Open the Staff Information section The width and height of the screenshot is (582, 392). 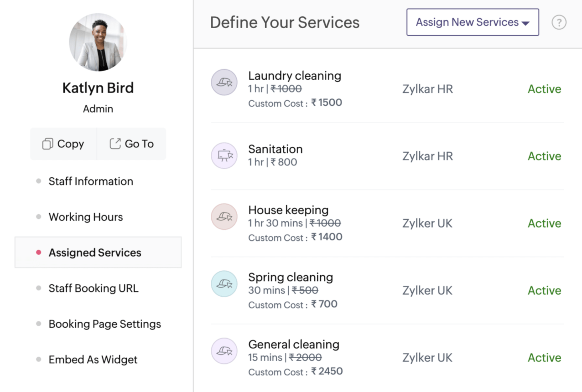91,181
